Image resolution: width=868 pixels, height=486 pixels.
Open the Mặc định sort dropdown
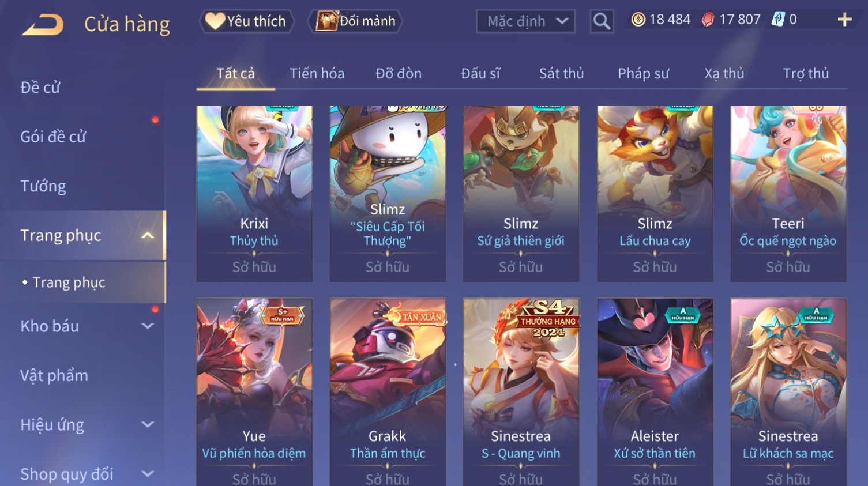[x=525, y=22]
